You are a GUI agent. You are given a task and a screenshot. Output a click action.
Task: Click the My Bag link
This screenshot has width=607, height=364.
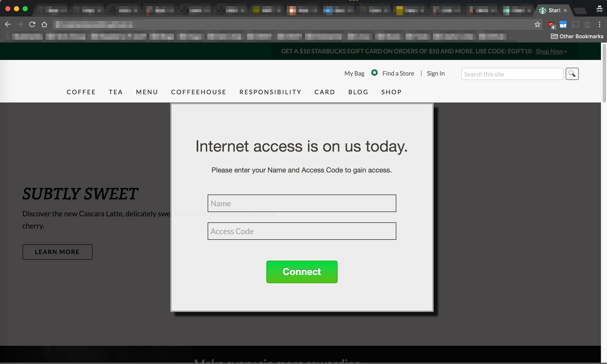[x=354, y=73]
